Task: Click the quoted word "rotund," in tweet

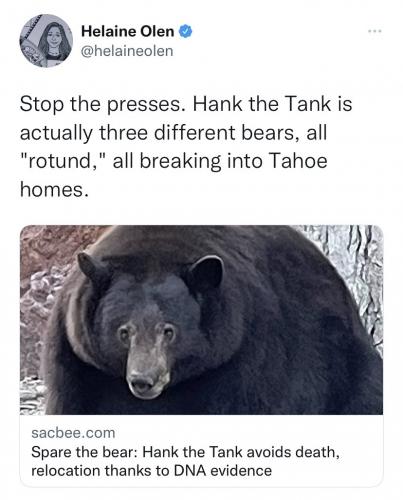Action: point(63,162)
